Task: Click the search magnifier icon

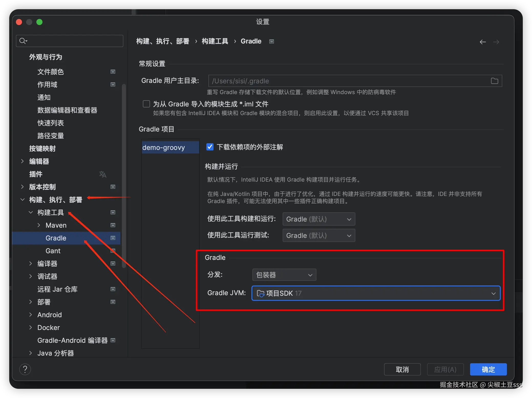Action: 23,41
